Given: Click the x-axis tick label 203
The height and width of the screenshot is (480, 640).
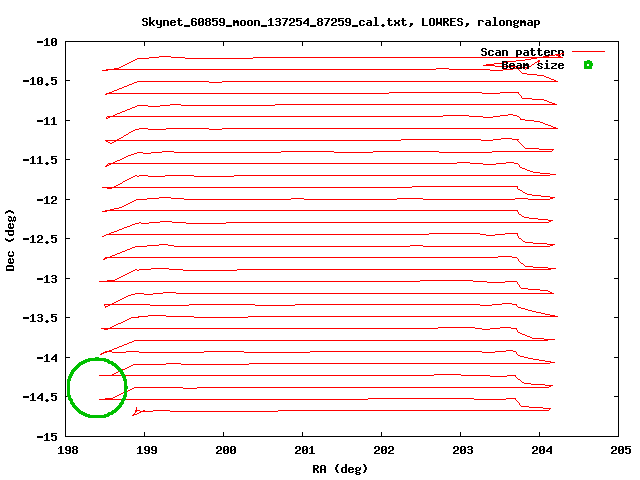Looking at the screenshot, I should point(463,450).
